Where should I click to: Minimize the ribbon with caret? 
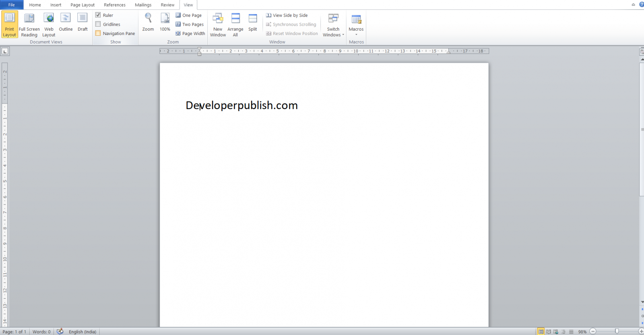coord(633,4)
